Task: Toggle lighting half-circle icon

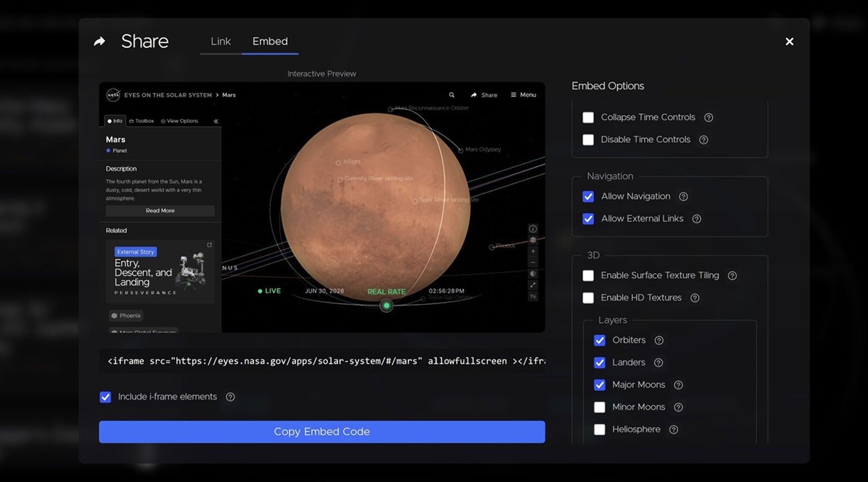Action: (x=533, y=274)
